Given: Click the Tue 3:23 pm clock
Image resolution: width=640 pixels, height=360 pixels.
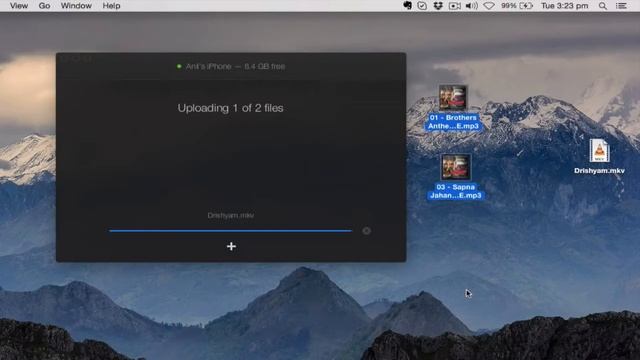Looking at the screenshot, I should point(564,6).
